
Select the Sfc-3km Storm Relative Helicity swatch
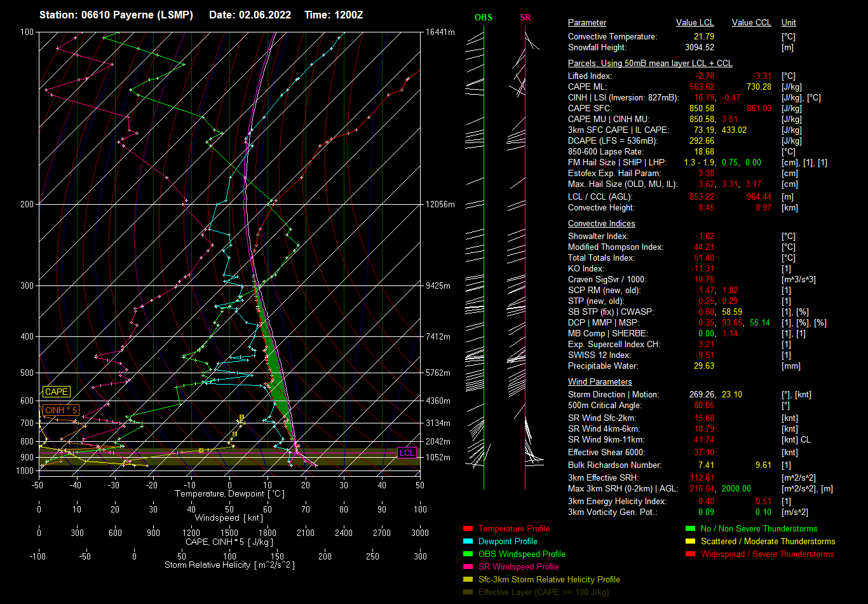click(x=468, y=580)
